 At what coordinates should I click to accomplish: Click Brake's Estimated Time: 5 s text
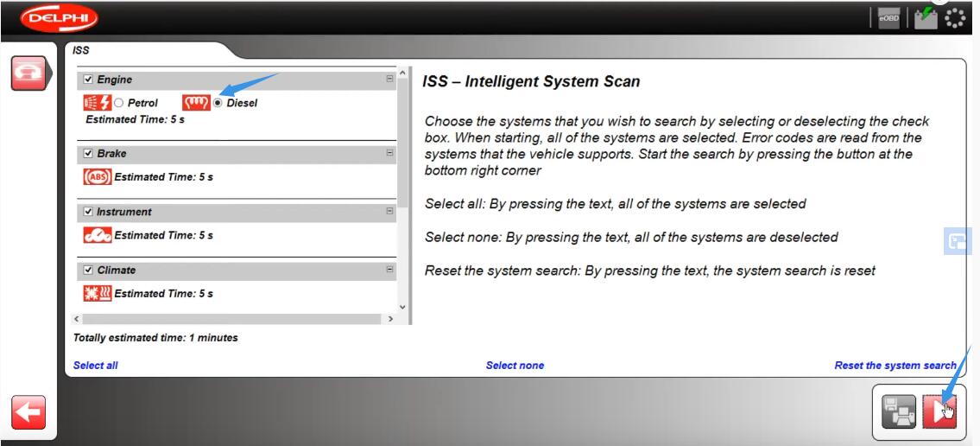(164, 177)
